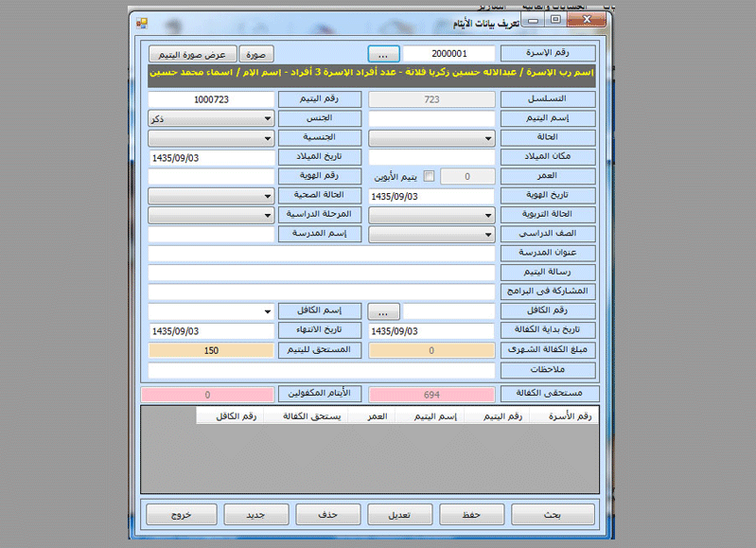The image size is (756, 548).
Task: Click the رقم الكافل input field
Action: pyautogui.click(x=448, y=311)
